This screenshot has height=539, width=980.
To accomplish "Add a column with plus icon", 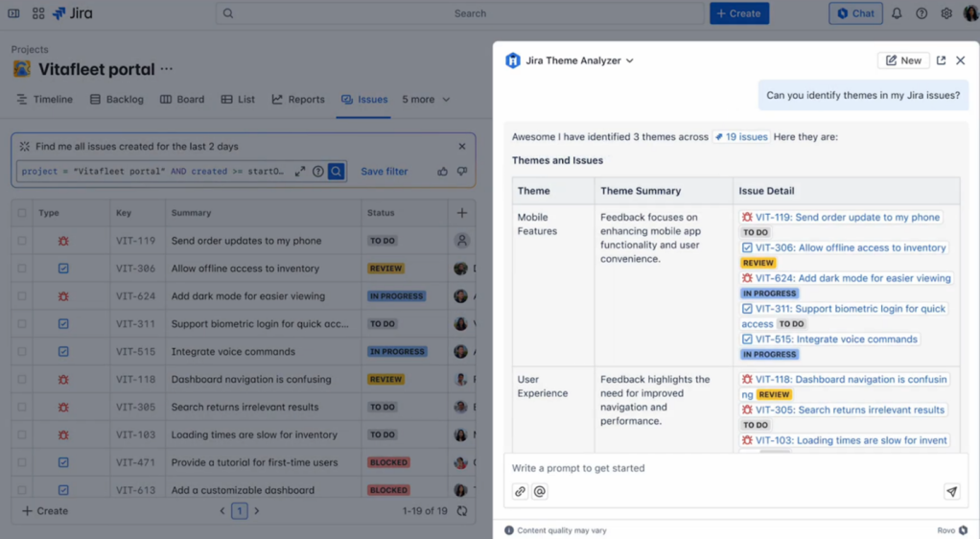I will click(462, 213).
